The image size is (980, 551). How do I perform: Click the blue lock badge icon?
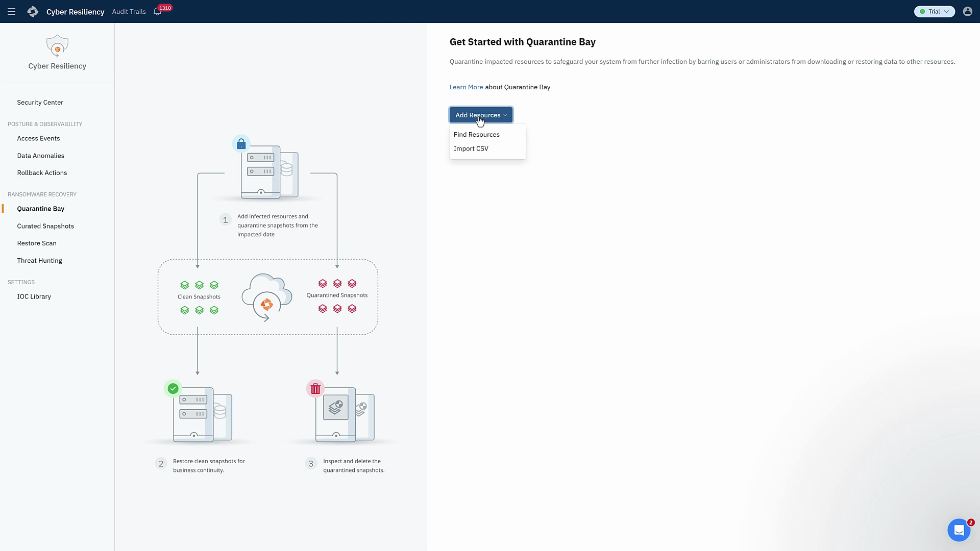coord(241,144)
